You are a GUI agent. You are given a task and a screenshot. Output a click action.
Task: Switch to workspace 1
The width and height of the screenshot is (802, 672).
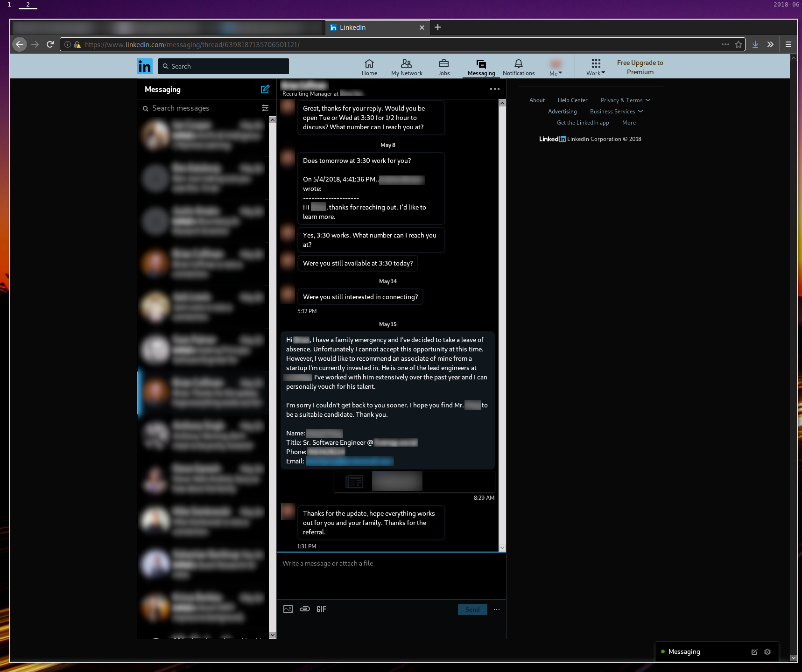tap(9, 4)
